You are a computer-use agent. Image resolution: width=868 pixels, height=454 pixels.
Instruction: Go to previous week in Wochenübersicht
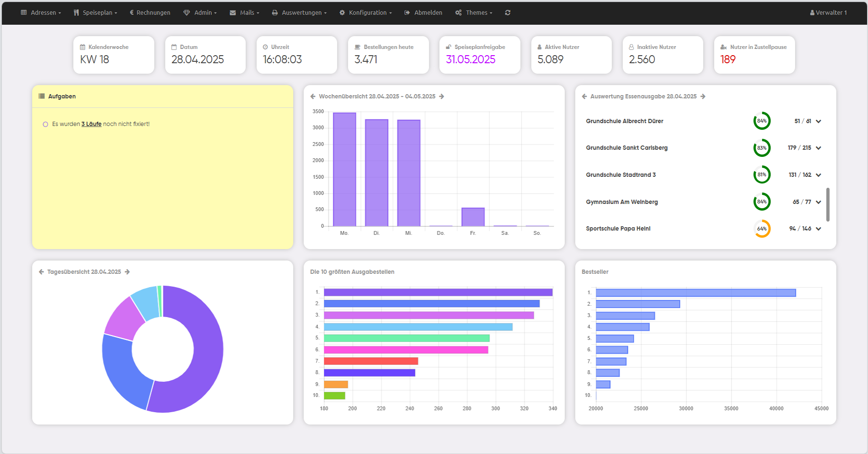[313, 97]
